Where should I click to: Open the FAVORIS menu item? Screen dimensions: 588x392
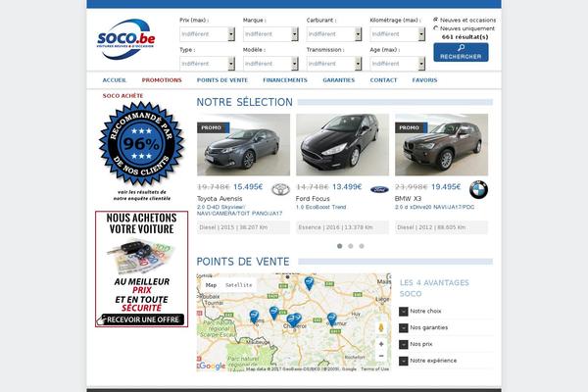424,80
